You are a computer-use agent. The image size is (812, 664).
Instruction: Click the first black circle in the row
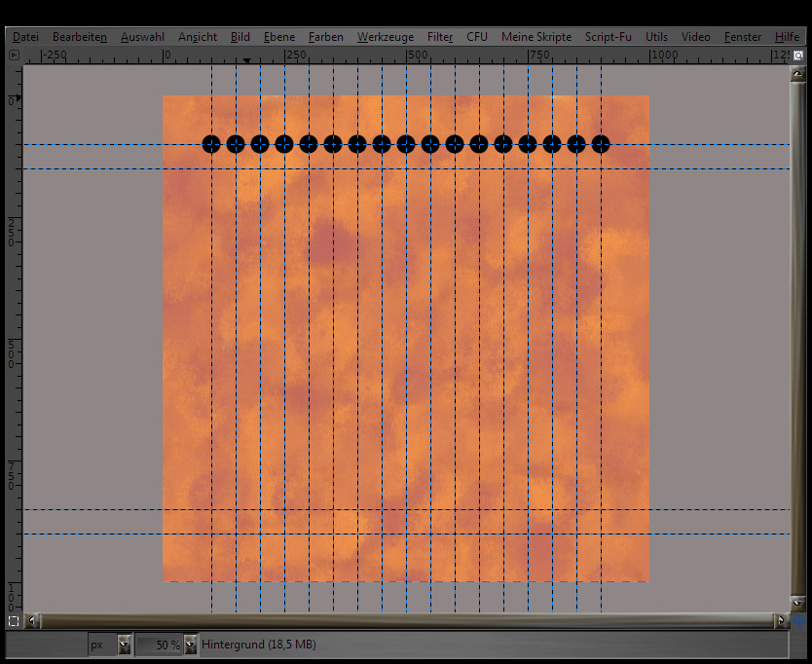click(x=211, y=144)
